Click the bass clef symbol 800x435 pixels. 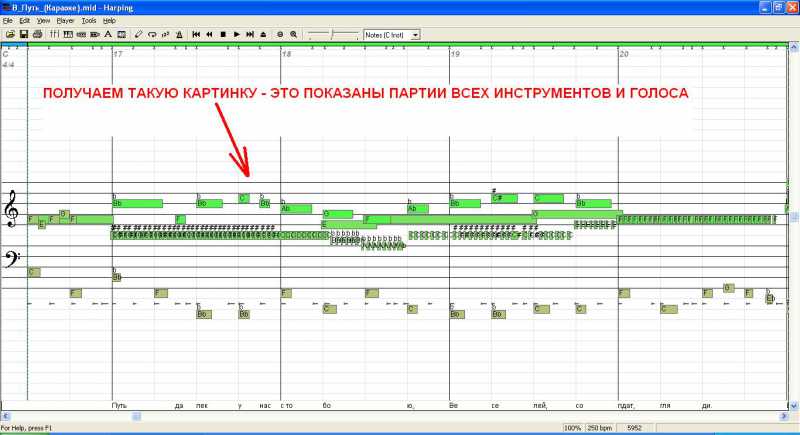(x=12, y=259)
